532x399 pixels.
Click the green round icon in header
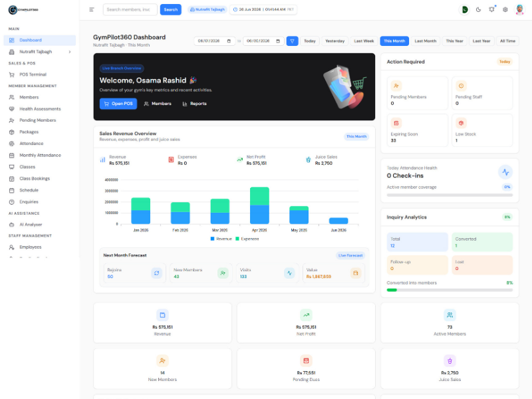pos(464,9)
